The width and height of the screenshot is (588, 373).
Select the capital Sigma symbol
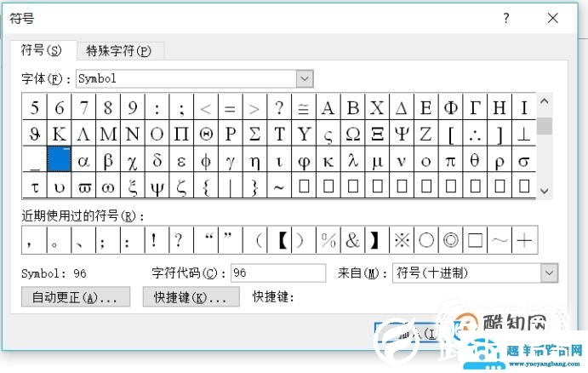[x=254, y=134]
